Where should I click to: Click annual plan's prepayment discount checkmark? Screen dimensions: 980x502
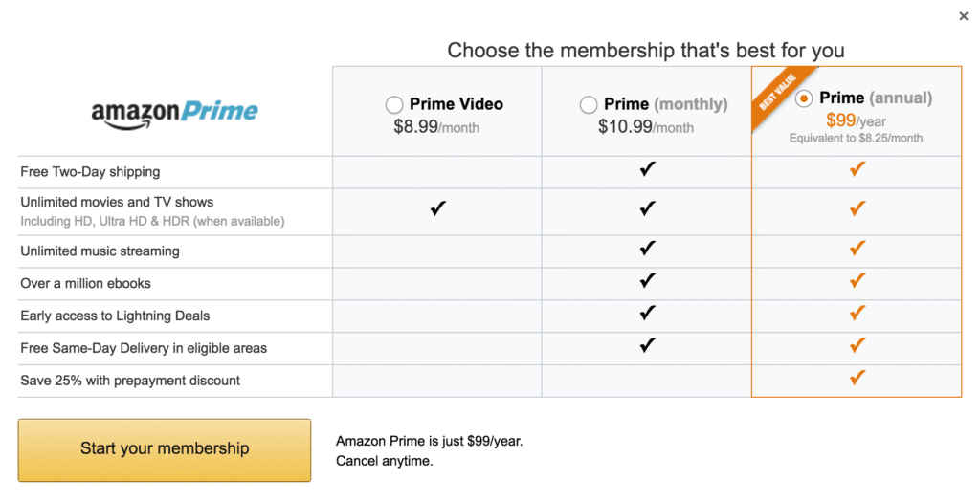tap(857, 379)
